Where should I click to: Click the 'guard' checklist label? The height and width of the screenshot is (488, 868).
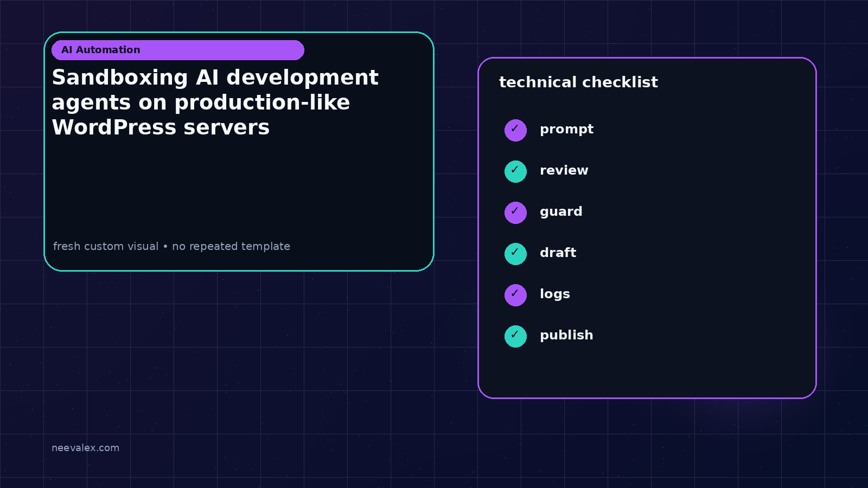pyautogui.click(x=561, y=212)
